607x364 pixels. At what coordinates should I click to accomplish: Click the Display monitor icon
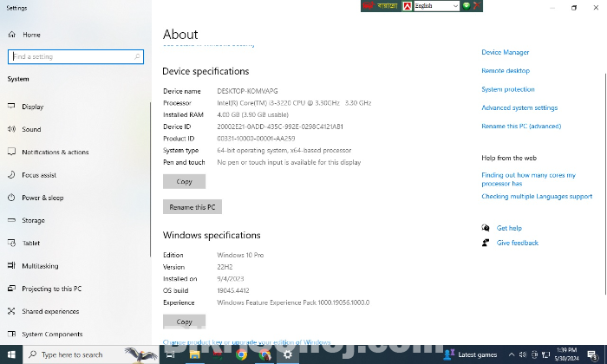[11, 106]
